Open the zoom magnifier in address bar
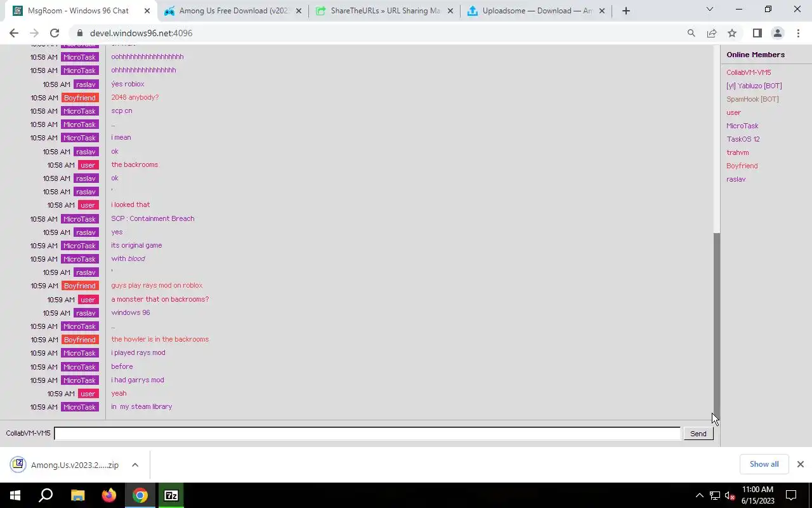Viewport: 812px width, 508px height. pos(691,33)
